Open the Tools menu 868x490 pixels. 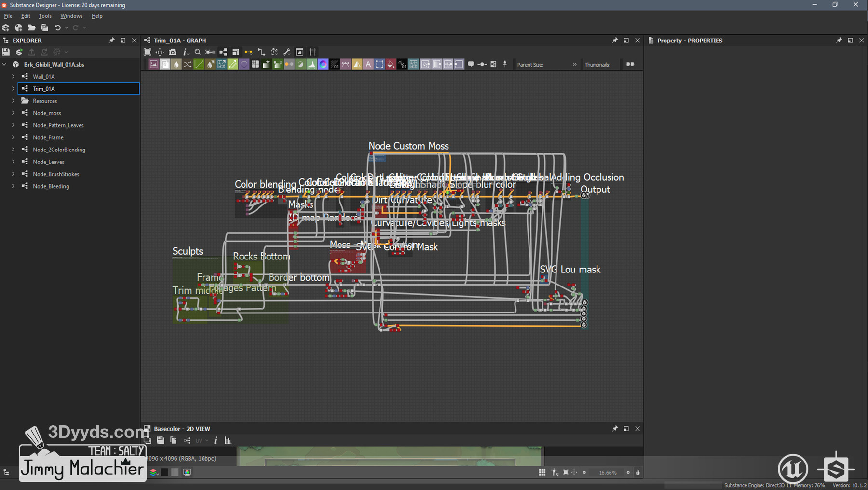45,16
